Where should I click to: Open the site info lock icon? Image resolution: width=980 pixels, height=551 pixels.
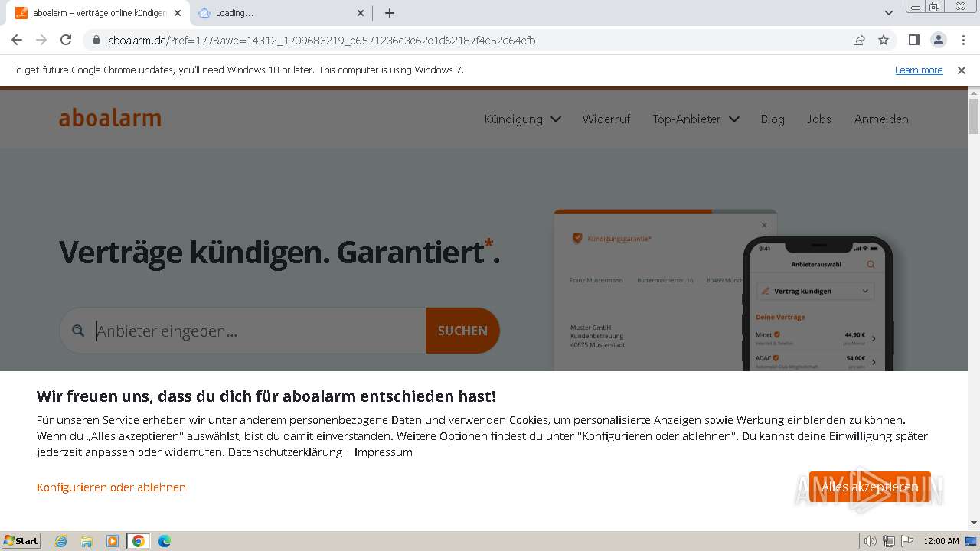[96, 40]
